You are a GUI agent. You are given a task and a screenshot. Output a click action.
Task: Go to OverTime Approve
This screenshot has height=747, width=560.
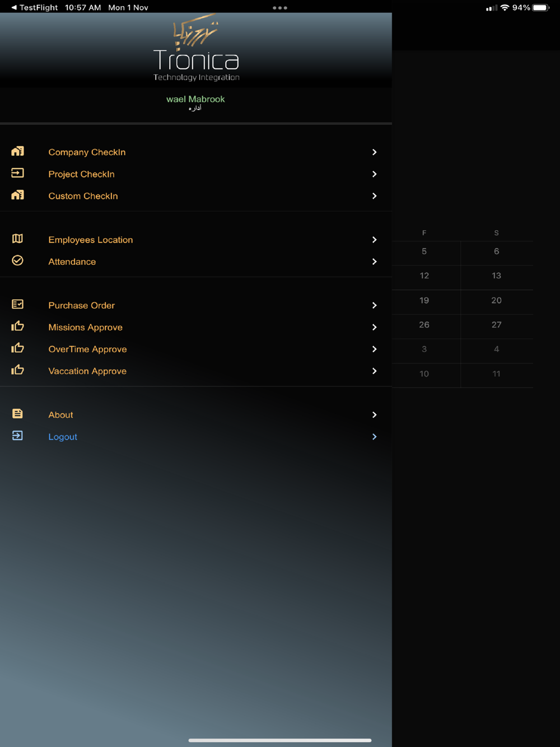(x=196, y=349)
